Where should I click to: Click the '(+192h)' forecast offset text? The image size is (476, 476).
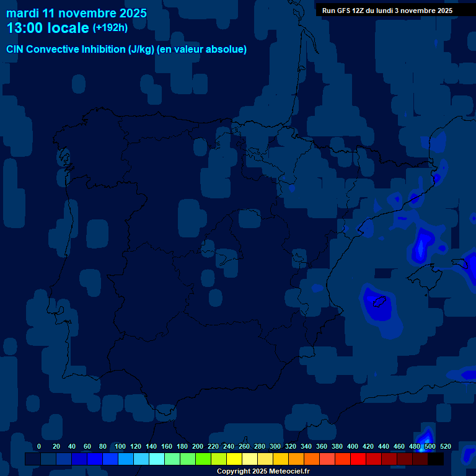[x=110, y=28]
